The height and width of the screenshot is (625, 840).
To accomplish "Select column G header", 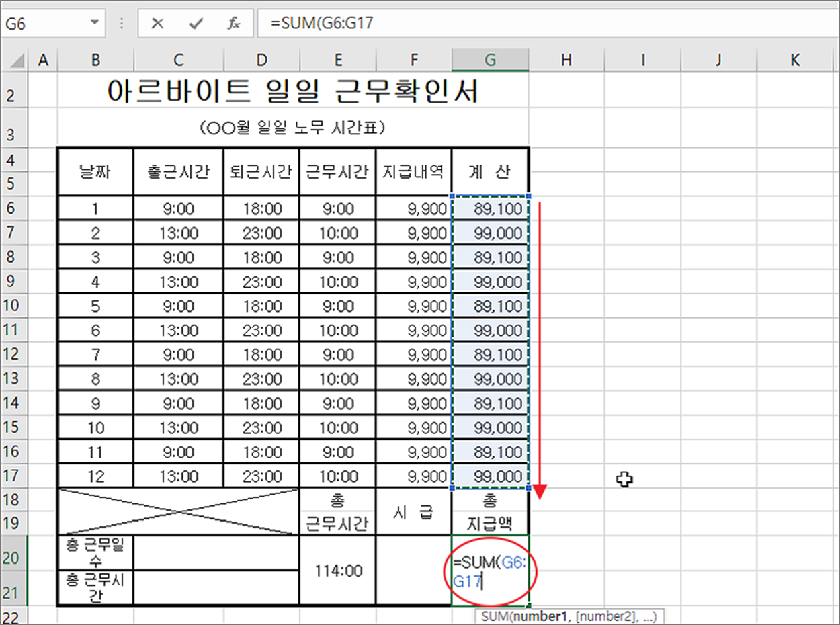I will tap(490, 60).
